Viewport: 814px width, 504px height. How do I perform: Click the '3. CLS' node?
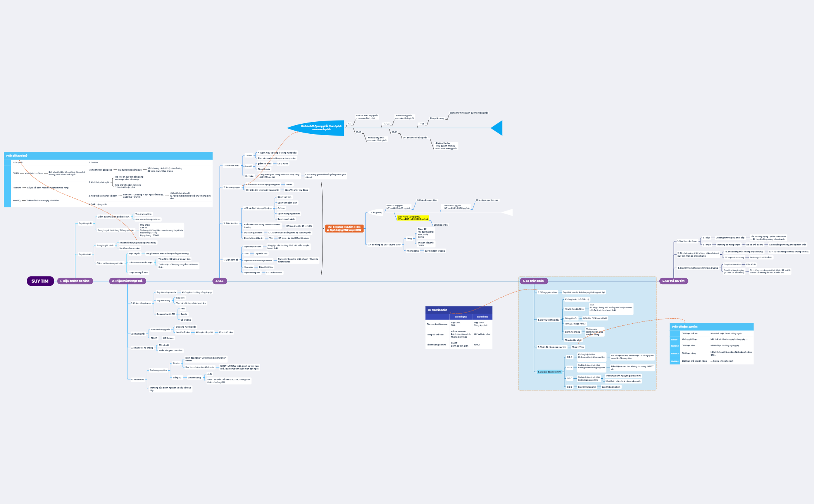219,281
